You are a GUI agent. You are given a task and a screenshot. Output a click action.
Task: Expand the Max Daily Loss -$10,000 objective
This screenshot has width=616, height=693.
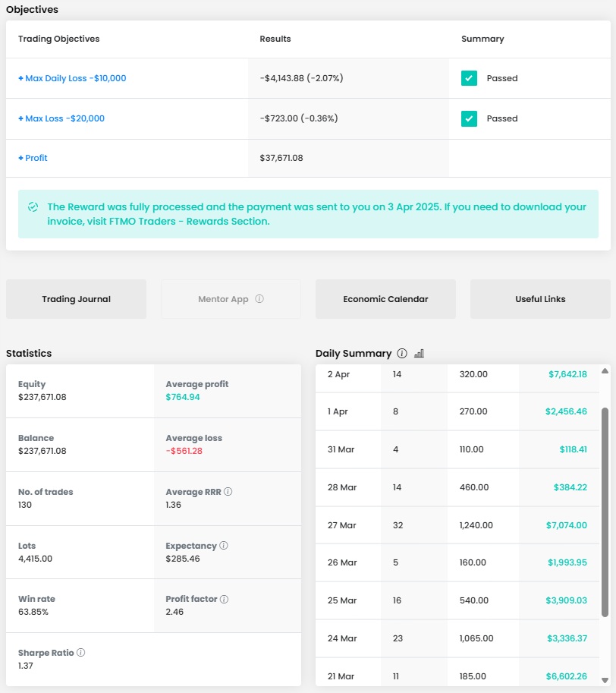pos(72,78)
